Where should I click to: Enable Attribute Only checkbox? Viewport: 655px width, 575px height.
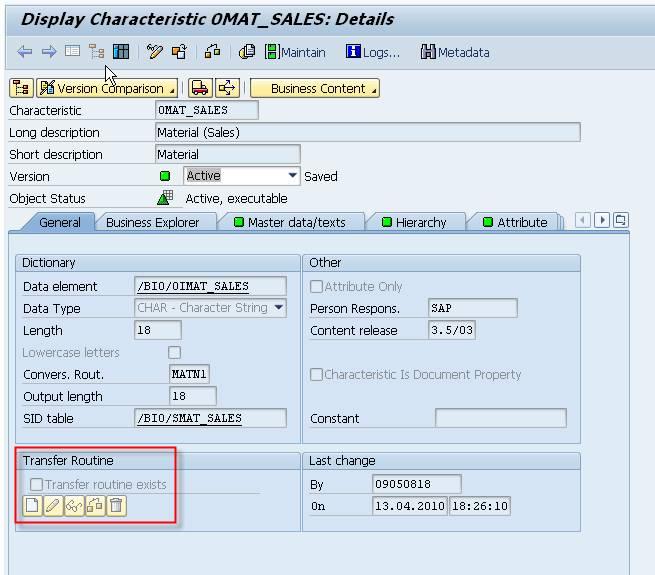click(x=317, y=287)
